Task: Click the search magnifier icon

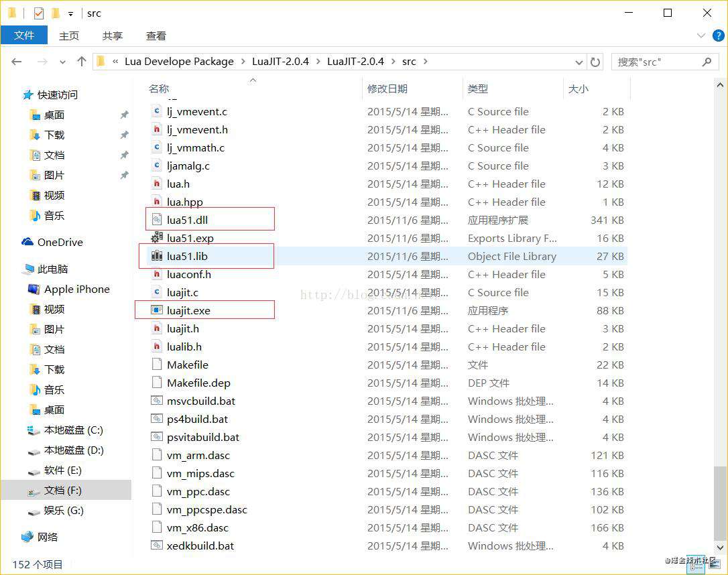Action: click(x=707, y=62)
